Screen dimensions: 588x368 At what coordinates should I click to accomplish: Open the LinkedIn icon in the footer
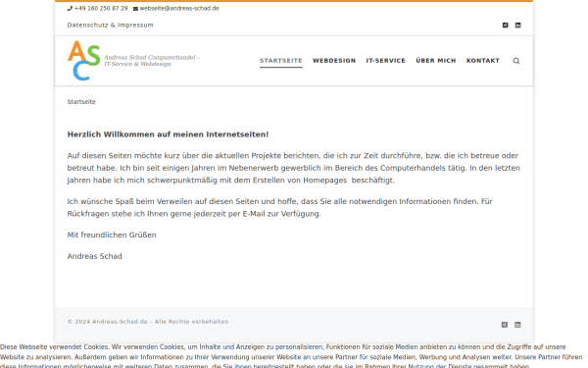[517, 325]
